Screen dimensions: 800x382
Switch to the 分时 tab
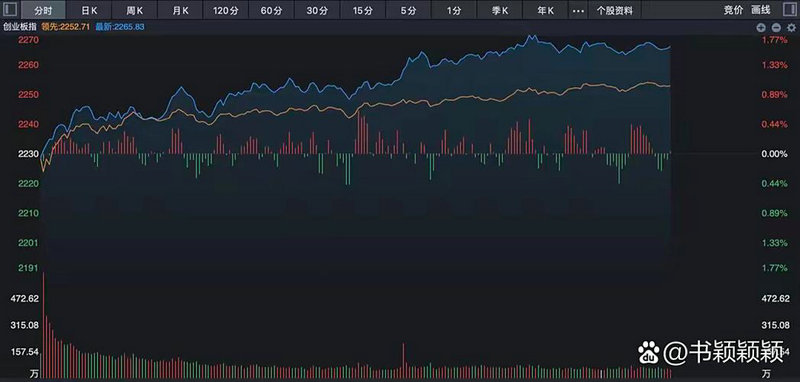click(x=43, y=10)
